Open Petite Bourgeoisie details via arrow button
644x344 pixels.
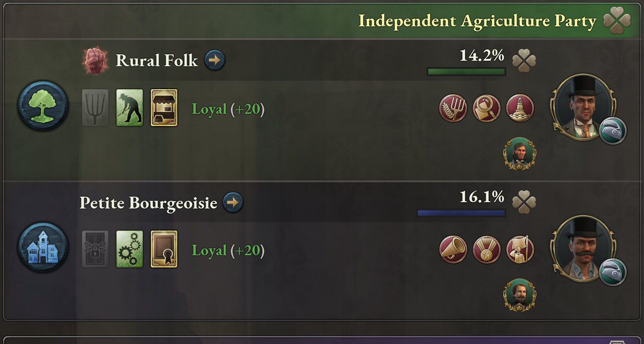coord(233,202)
